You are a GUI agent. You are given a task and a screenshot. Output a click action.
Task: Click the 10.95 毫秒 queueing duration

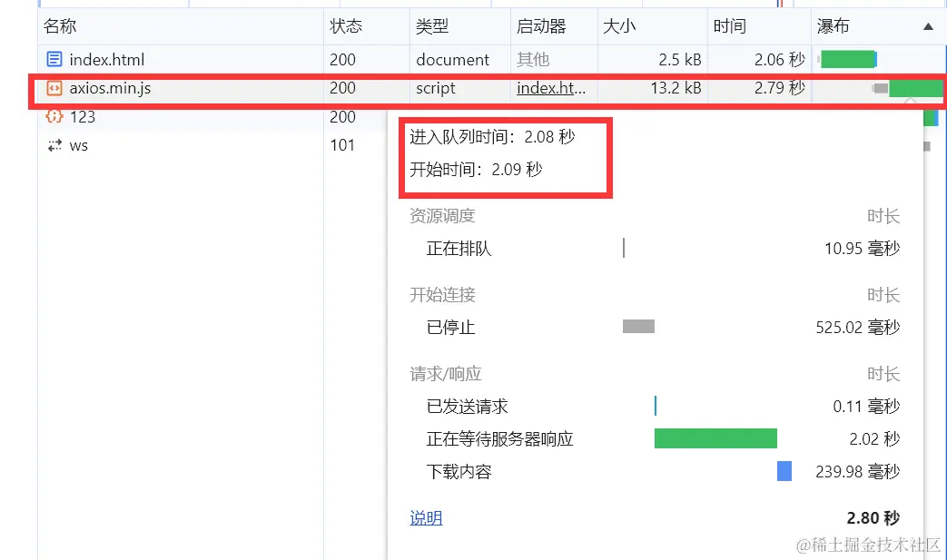coord(862,248)
